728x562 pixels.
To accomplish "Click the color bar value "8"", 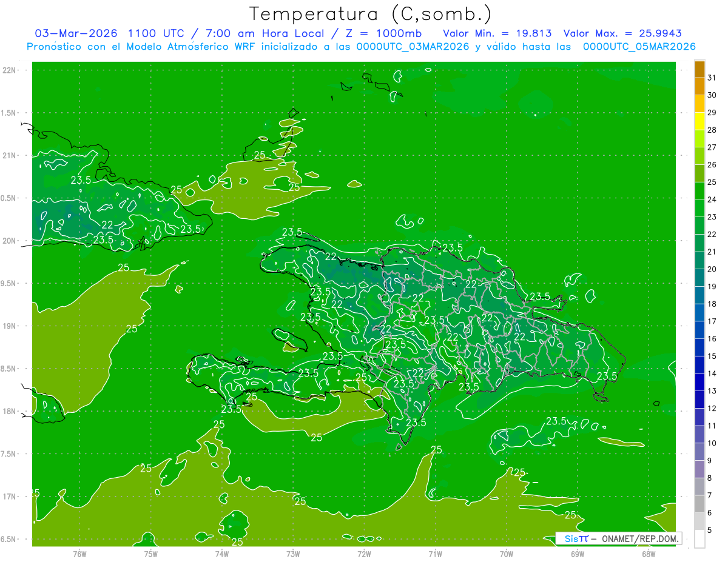I will 709,478.
